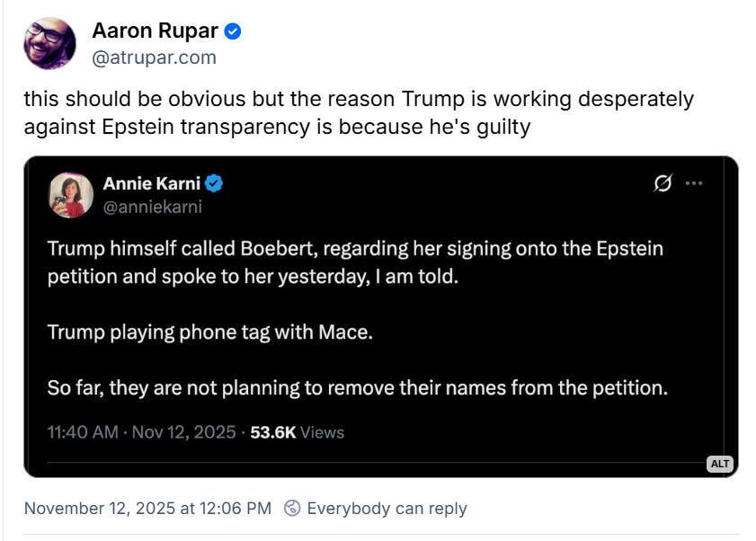Click the 53.6K Views count
The image size is (756, 541).
[297, 432]
